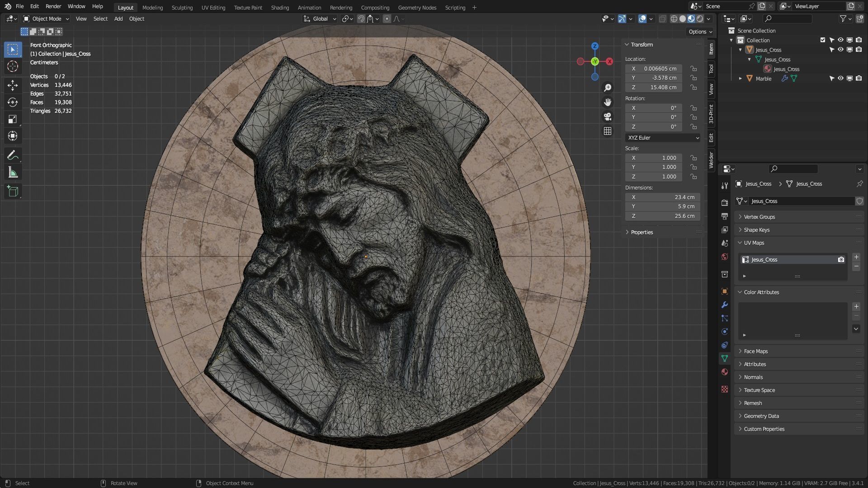Switch perspective/orthographic grid icon
Image resolution: width=868 pixels, height=488 pixels.
pos(608,131)
